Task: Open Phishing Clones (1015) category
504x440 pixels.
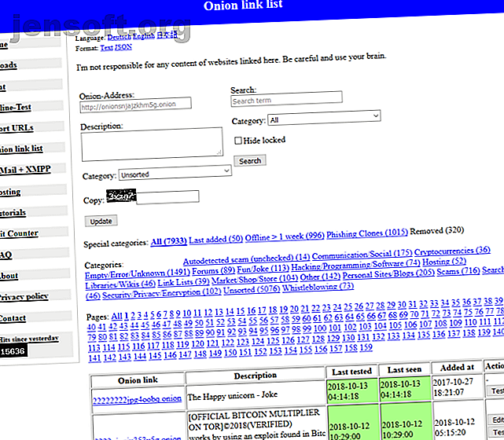Action: tap(367, 233)
